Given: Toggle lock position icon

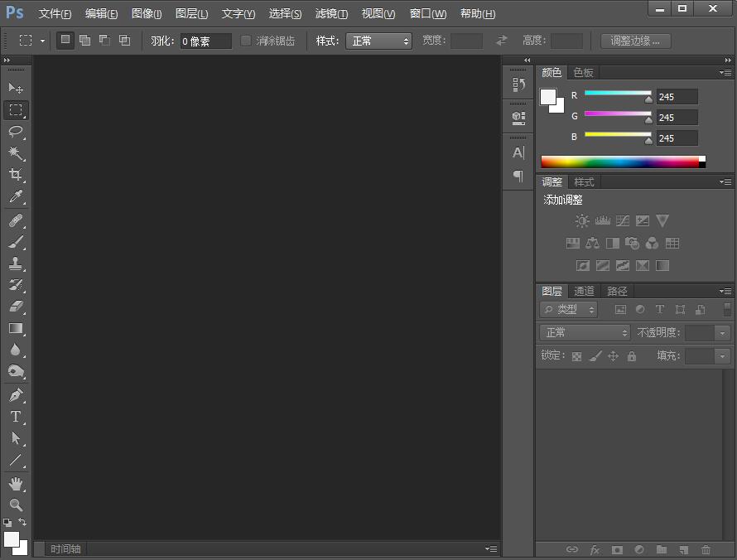Looking at the screenshot, I should tap(614, 356).
